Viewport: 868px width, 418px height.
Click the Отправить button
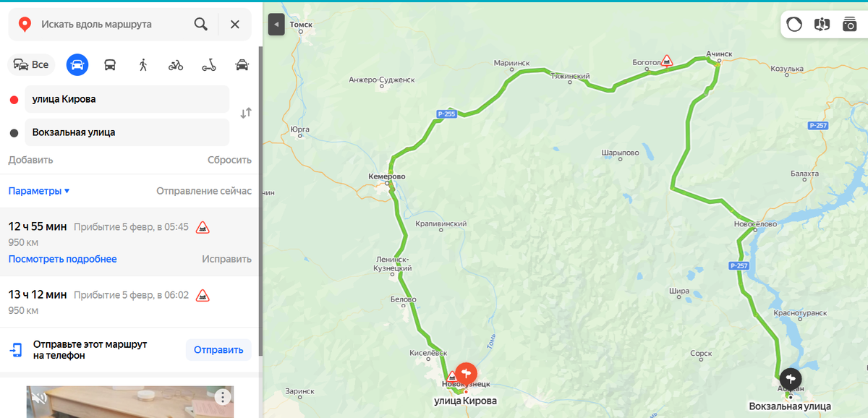coord(218,350)
